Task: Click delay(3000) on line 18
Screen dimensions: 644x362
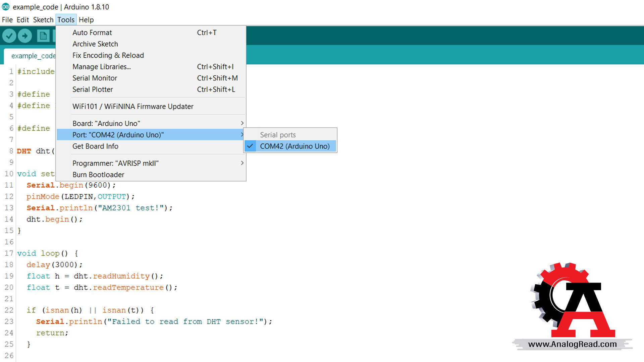Action: [x=54, y=265]
